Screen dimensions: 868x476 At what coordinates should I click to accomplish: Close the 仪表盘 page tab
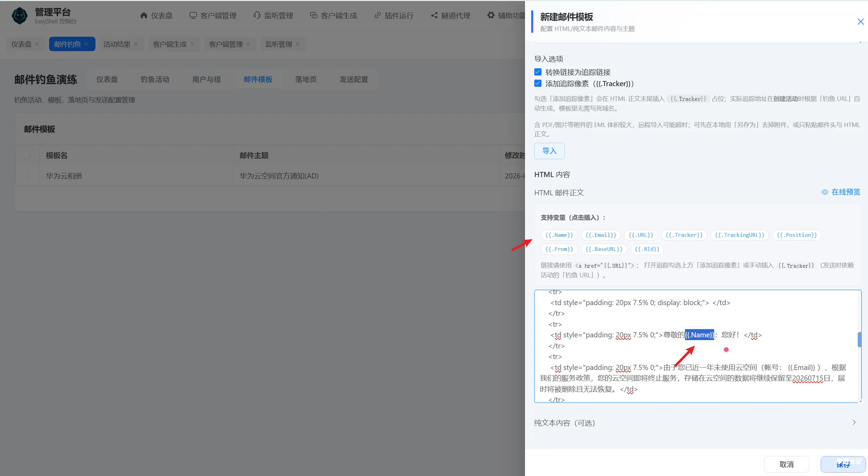tap(37, 44)
